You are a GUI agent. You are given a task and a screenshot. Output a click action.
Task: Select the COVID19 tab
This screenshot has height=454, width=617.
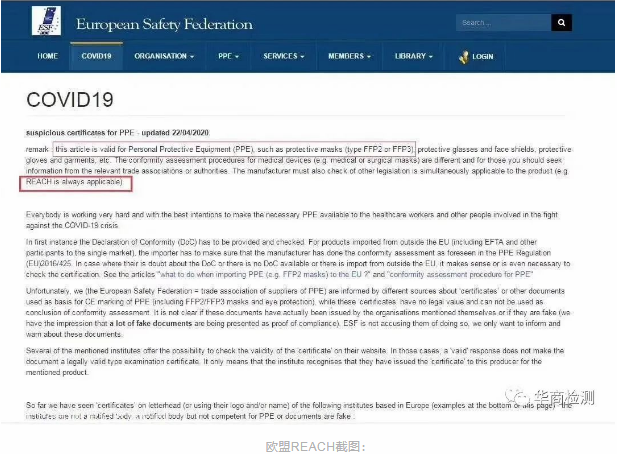click(x=96, y=56)
